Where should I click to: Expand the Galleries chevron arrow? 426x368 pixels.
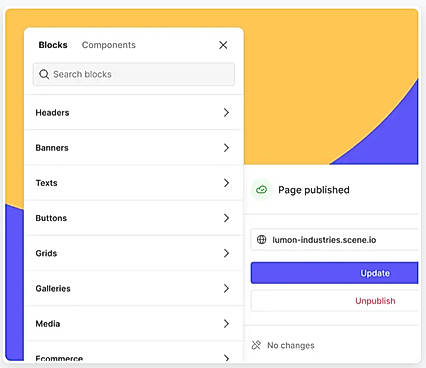[x=226, y=288]
